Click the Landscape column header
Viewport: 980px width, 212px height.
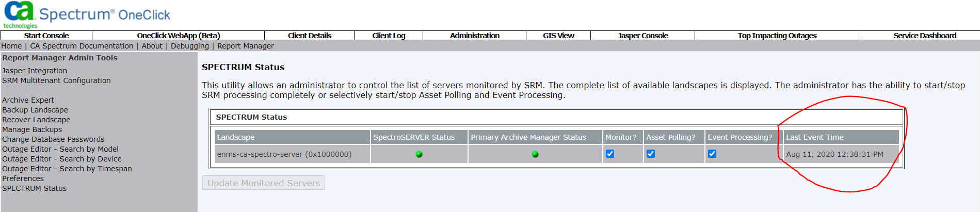coord(292,137)
